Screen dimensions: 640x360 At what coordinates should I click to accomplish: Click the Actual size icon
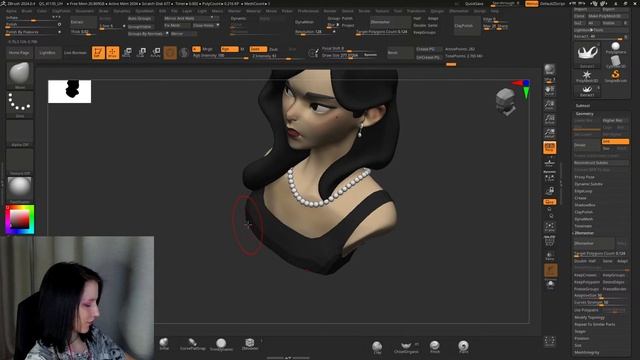(550, 120)
